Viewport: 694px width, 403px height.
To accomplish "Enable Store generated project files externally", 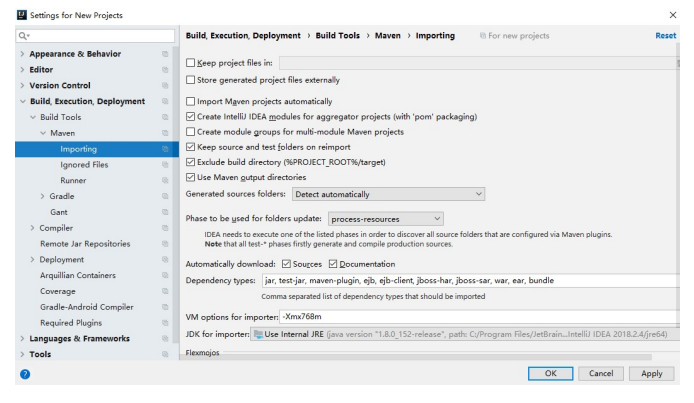I will [190, 80].
